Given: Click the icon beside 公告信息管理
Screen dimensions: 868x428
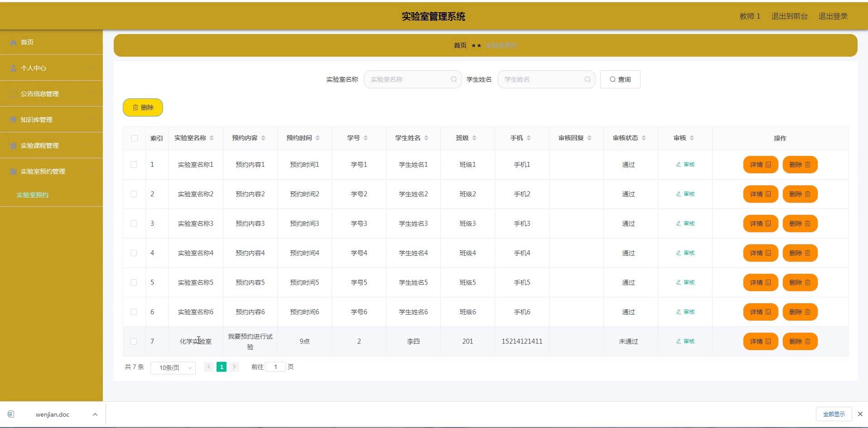Looking at the screenshot, I should pyautogui.click(x=13, y=94).
